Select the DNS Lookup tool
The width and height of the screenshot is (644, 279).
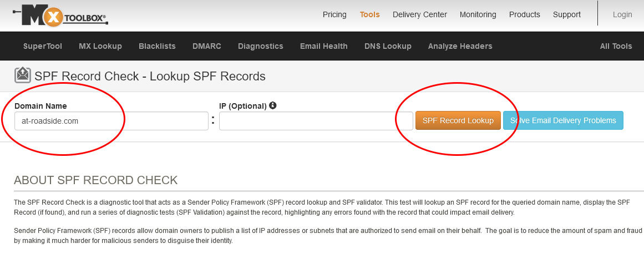click(388, 46)
